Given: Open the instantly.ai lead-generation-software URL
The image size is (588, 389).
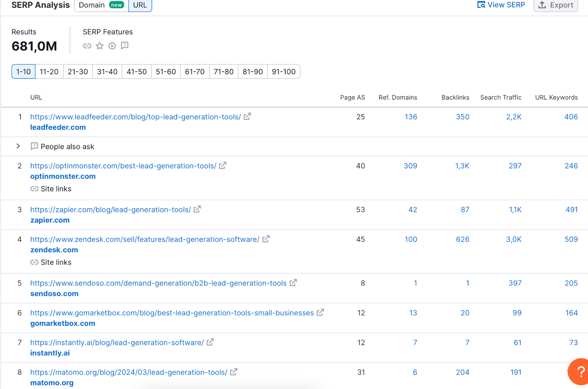Looking at the screenshot, I should (117, 343).
